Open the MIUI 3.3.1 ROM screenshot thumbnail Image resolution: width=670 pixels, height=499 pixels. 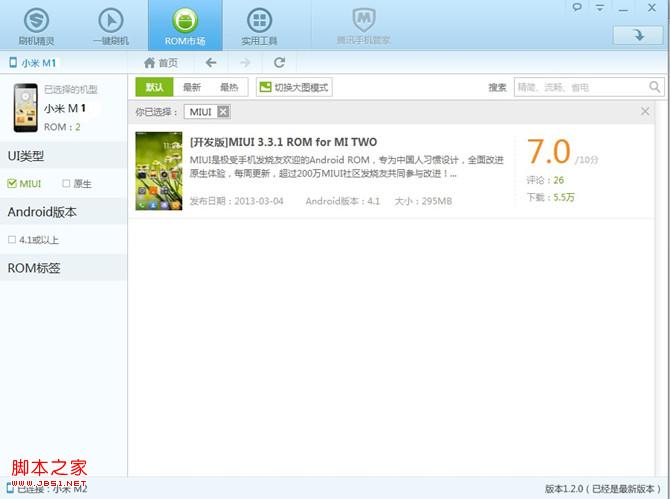point(159,171)
